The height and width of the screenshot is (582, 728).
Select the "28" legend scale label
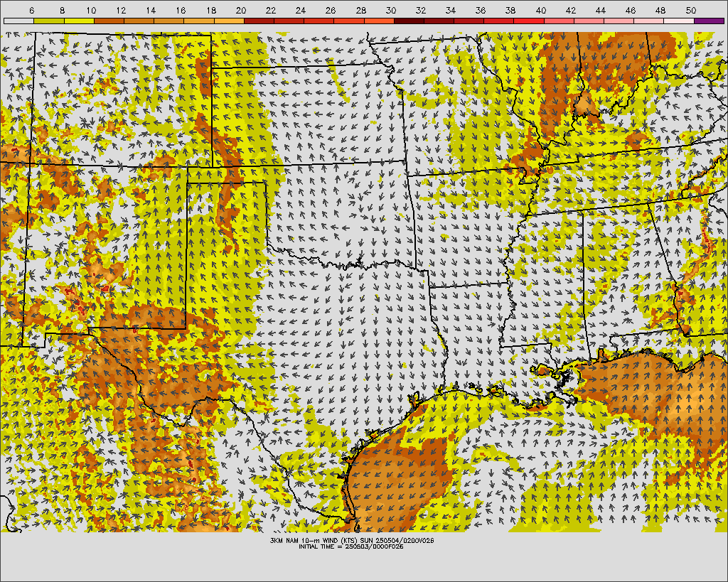pos(360,10)
